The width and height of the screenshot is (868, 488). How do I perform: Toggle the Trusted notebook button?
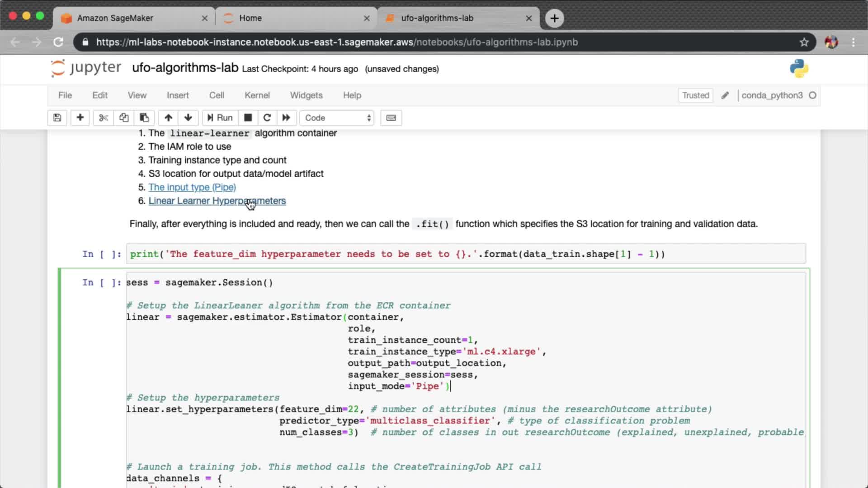point(695,95)
